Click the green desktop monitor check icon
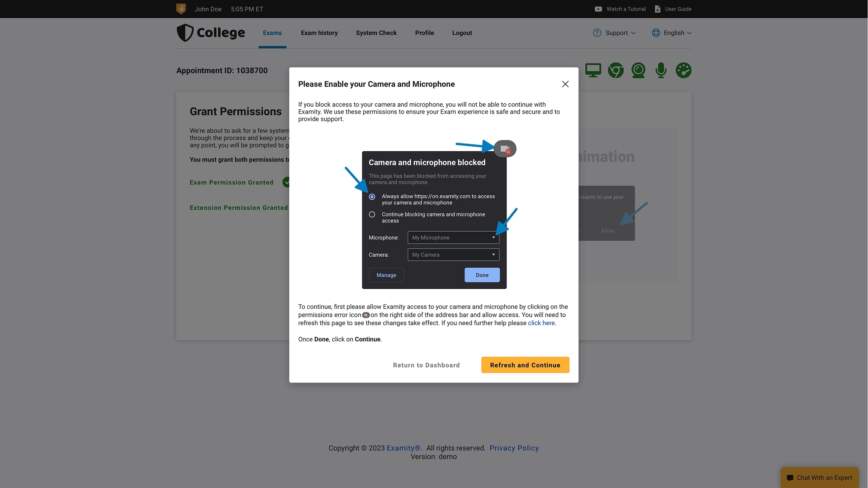Viewport: 868px width, 488px height. click(593, 70)
